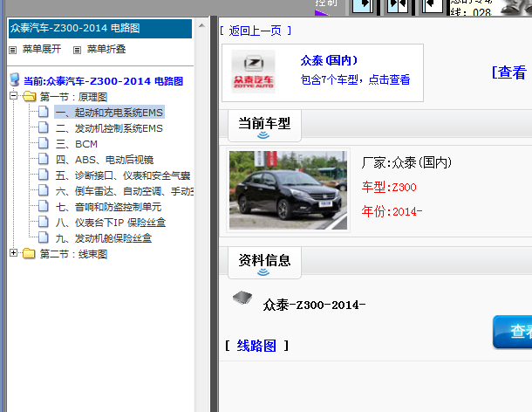Click the first arrow toolbar button at top
Viewport: 532px width, 412px height.
363,6
